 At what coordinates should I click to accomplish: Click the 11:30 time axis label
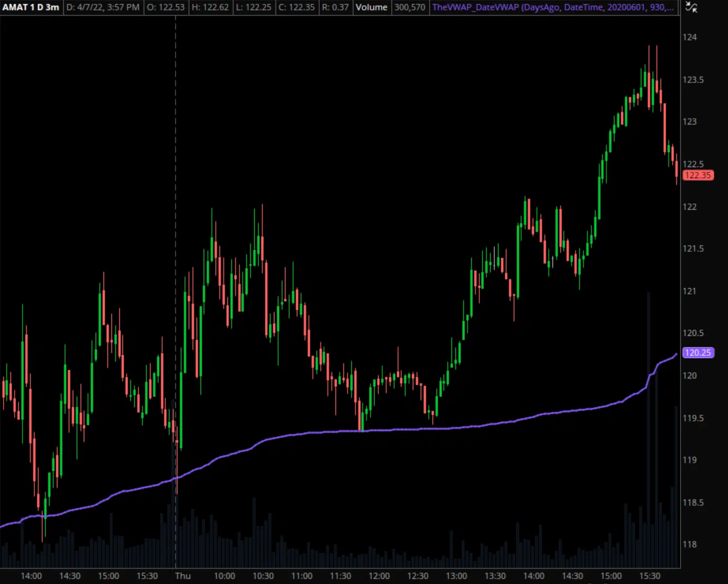click(x=340, y=576)
